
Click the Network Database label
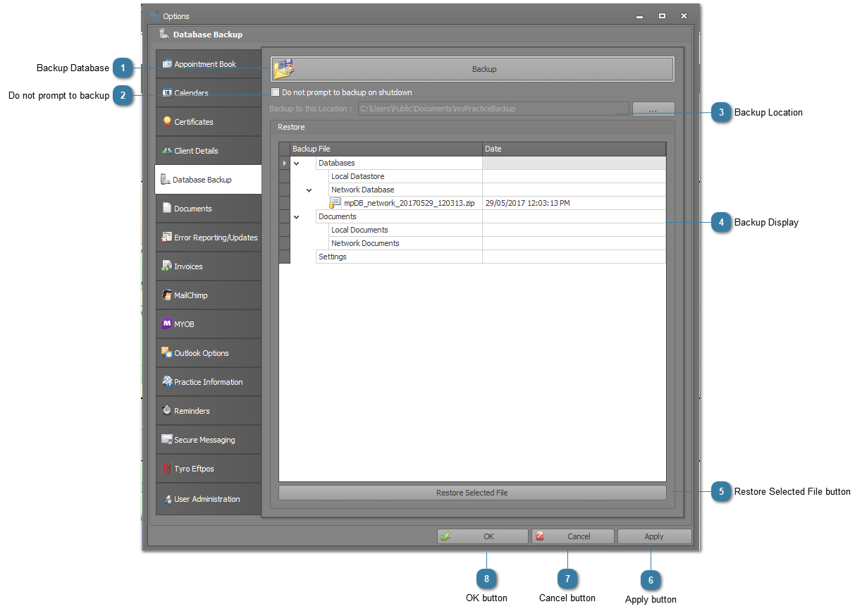pyautogui.click(x=362, y=190)
